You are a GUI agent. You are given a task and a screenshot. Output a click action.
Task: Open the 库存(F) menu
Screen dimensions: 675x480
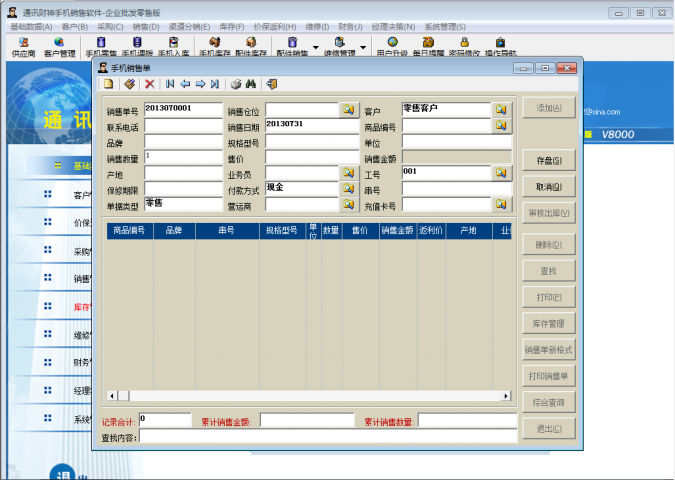click(x=231, y=27)
